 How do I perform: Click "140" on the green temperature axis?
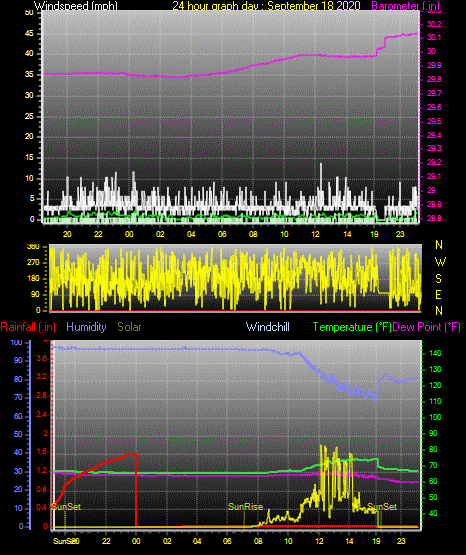[435, 353]
